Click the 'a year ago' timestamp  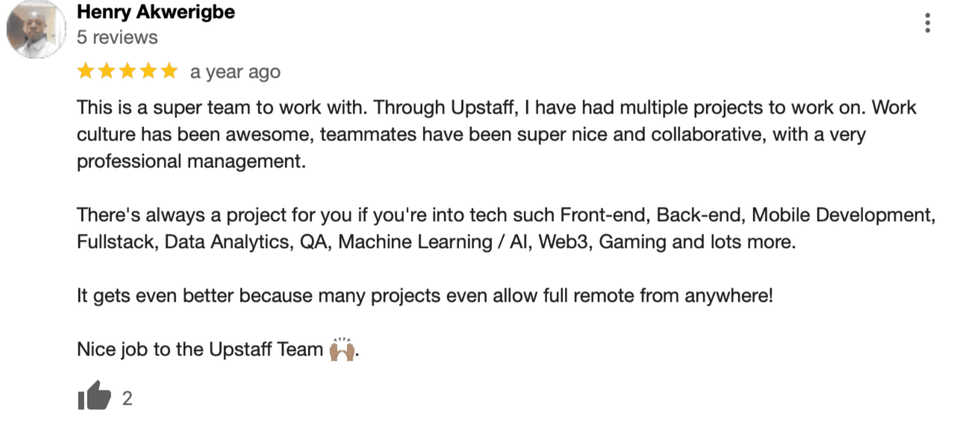235,71
